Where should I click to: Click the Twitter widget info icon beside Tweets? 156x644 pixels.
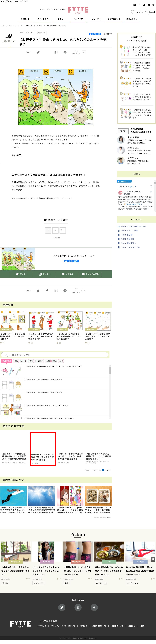[x=151, y=186]
